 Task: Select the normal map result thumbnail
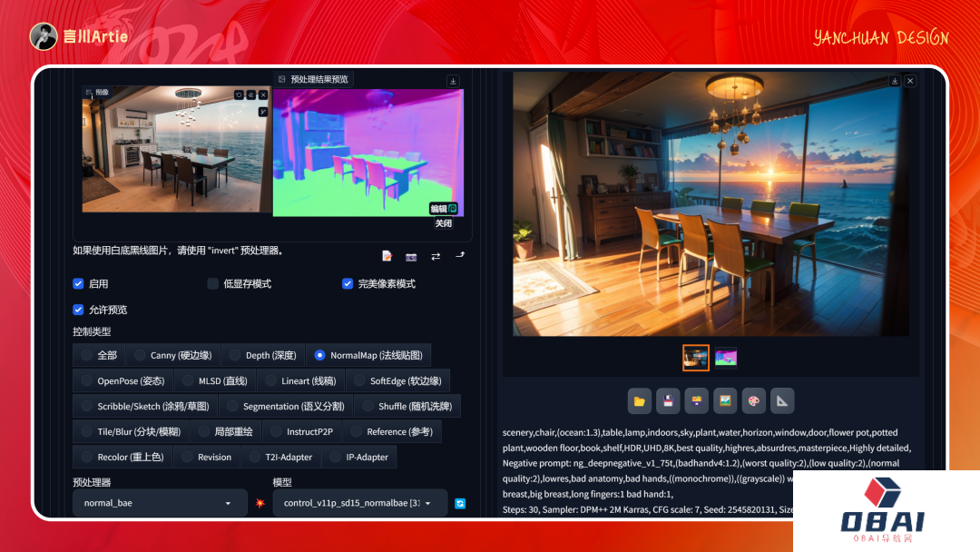click(x=726, y=358)
